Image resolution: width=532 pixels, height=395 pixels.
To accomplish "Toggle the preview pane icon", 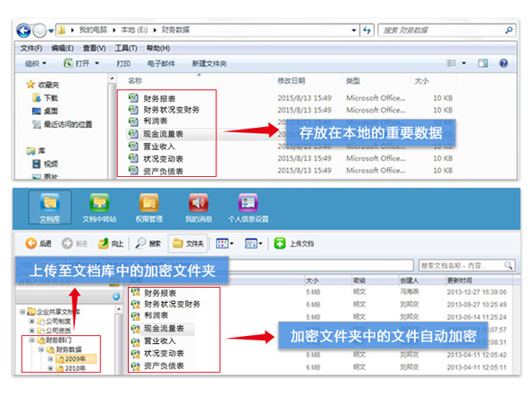I will tap(483, 63).
